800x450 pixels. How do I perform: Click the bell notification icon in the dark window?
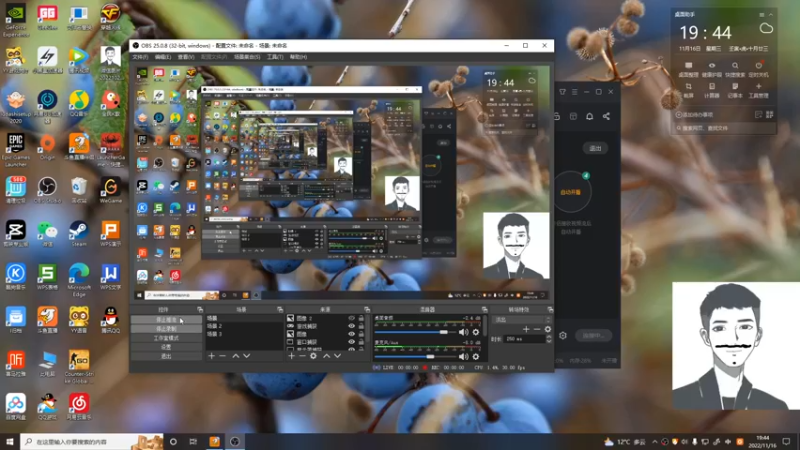tap(589, 116)
